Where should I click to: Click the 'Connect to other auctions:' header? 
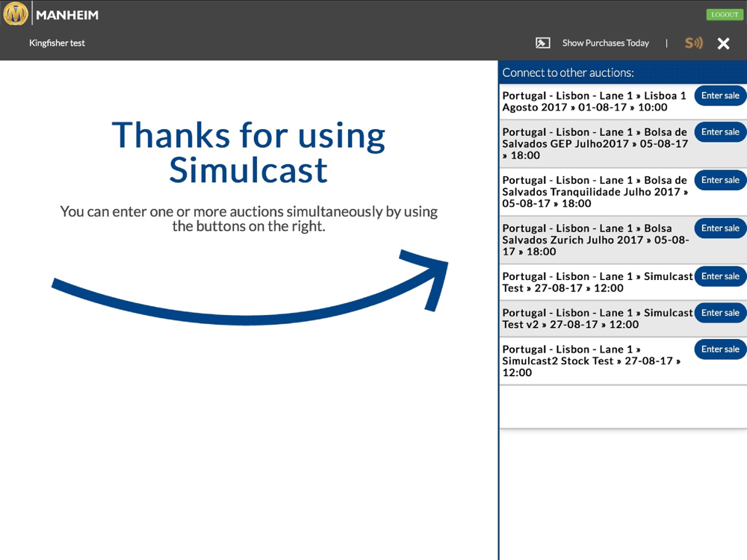(568, 73)
